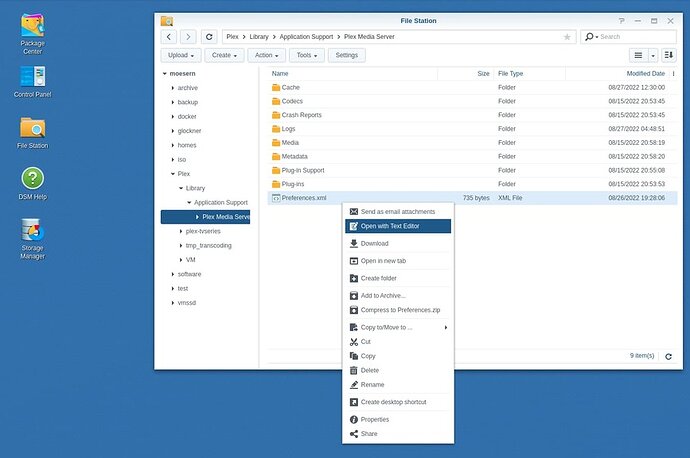This screenshot has width=690, height=458.
Task: Select the software folder in tree
Action: point(189,274)
